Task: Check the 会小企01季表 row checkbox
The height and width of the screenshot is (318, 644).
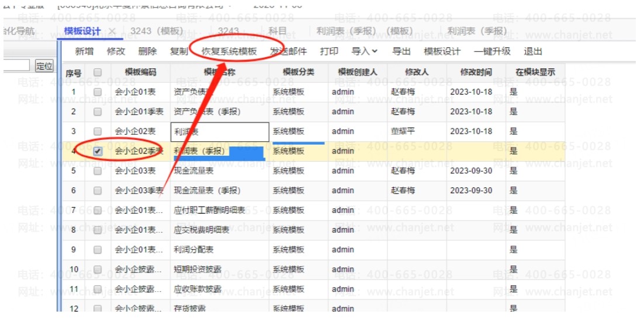Action: pos(98,111)
